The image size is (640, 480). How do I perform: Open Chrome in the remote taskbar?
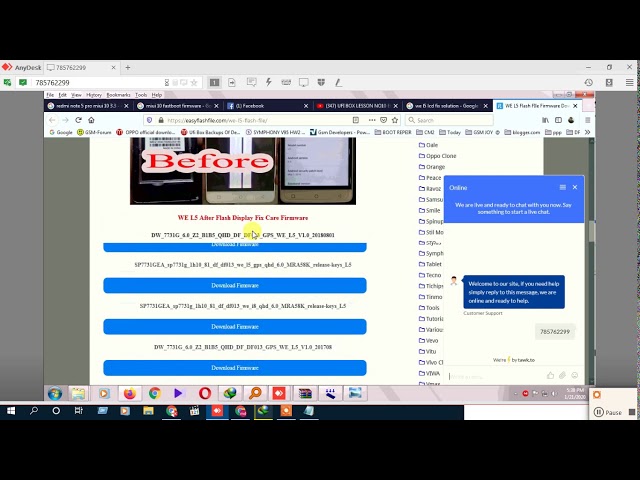pyautogui.click(x=155, y=393)
